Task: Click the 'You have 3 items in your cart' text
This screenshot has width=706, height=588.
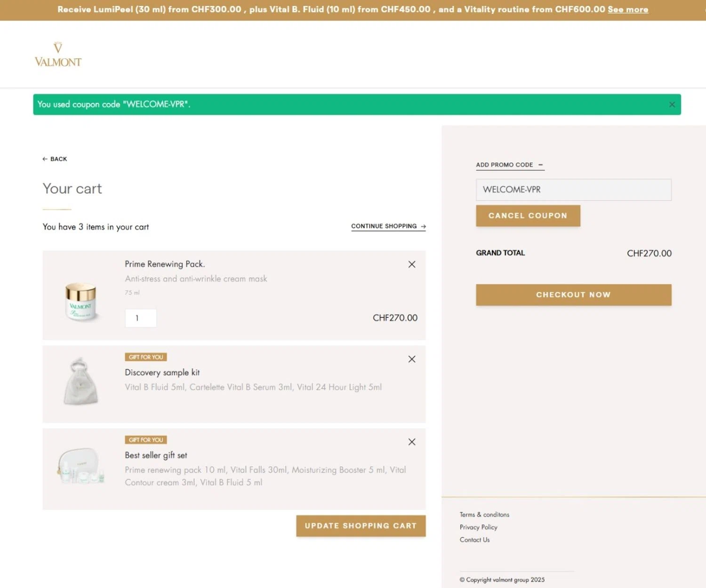Action: (x=96, y=227)
